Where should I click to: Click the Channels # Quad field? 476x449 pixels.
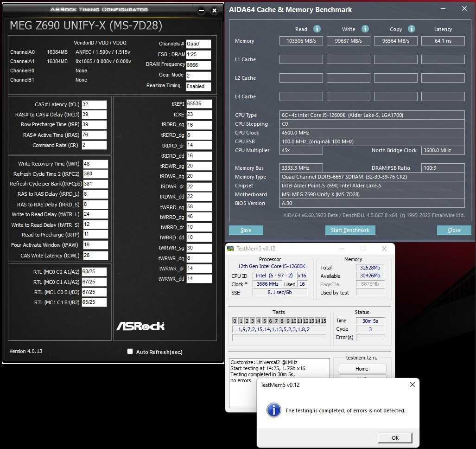(x=198, y=44)
